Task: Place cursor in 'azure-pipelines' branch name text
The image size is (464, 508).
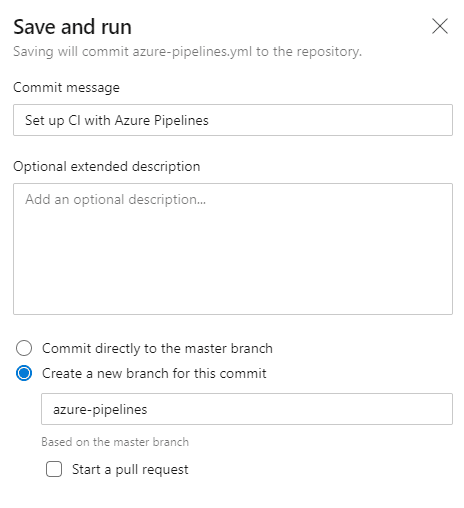Action: (x=100, y=409)
